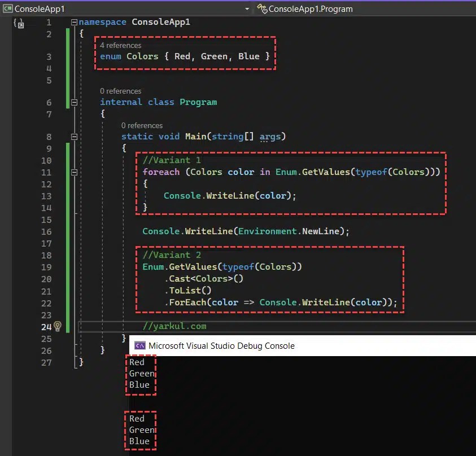Open quick actions via the lightbulb on line 24

(58, 326)
